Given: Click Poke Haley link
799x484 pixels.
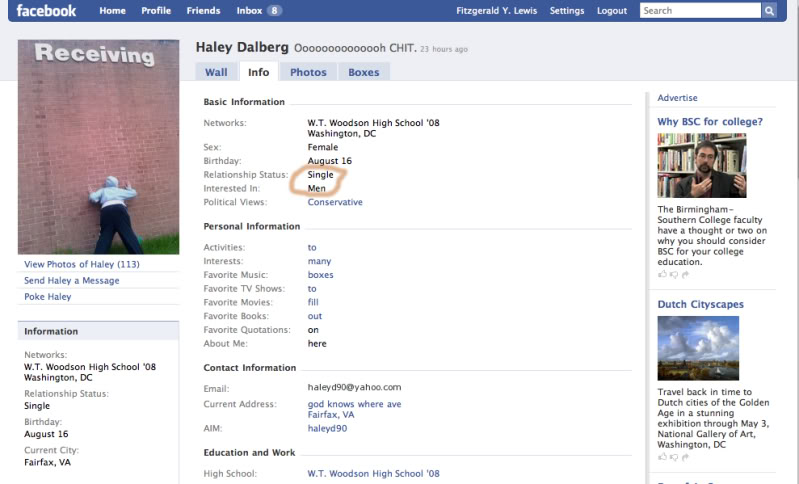Looking at the screenshot, I should pyautogui.click(x=47, y=297).
